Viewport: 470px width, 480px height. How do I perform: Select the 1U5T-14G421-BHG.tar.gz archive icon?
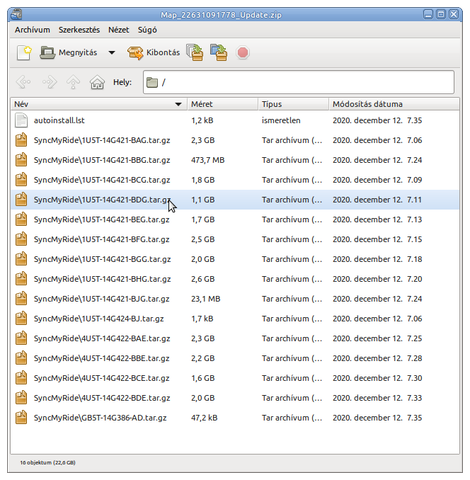pyautogui.click(x=21, y=279)
